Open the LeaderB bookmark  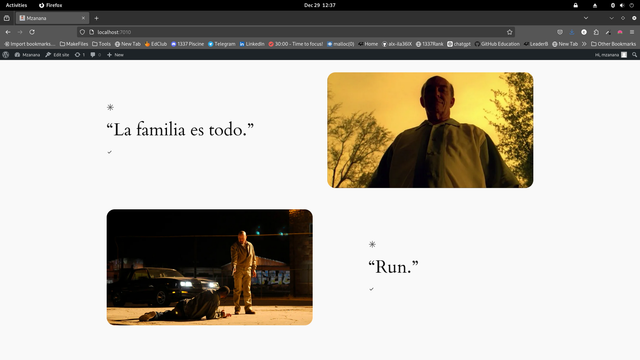536,44
